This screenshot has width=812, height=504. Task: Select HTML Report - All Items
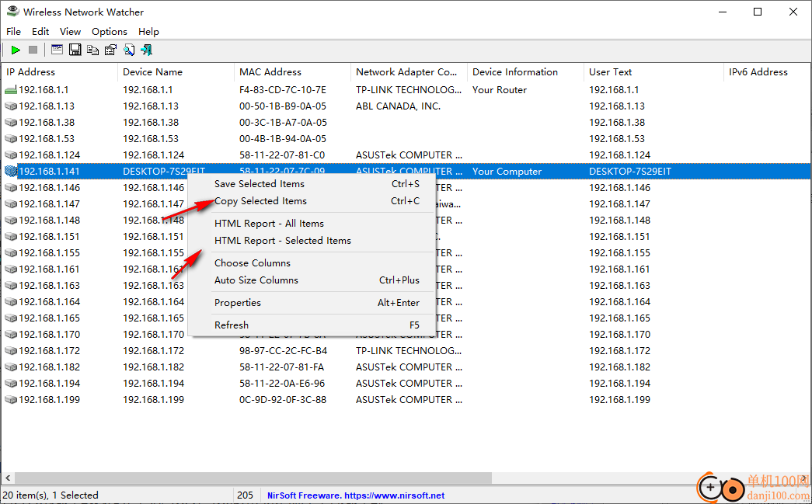click(311, 223)
